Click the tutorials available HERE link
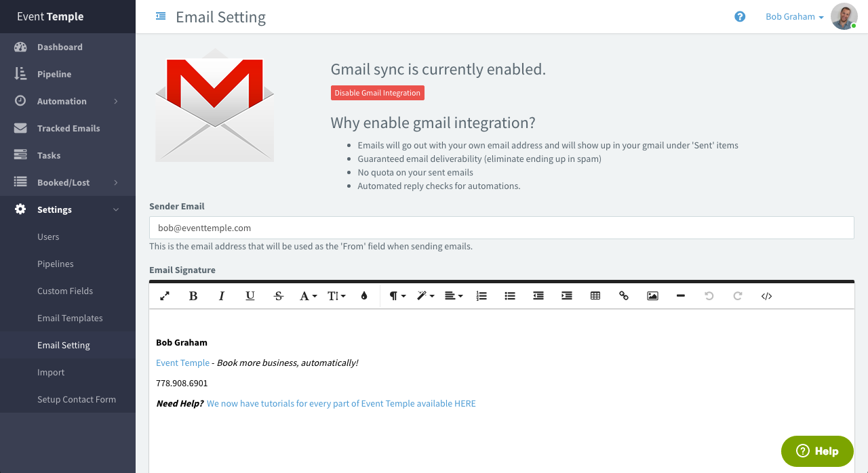Viewport: 868px width, 473px height. coord(341,403)
